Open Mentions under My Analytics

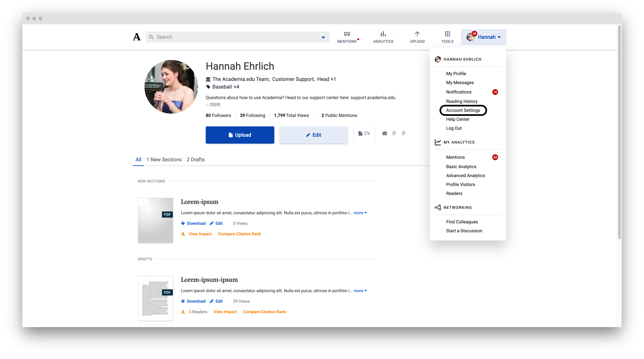[x=455, y=157]
